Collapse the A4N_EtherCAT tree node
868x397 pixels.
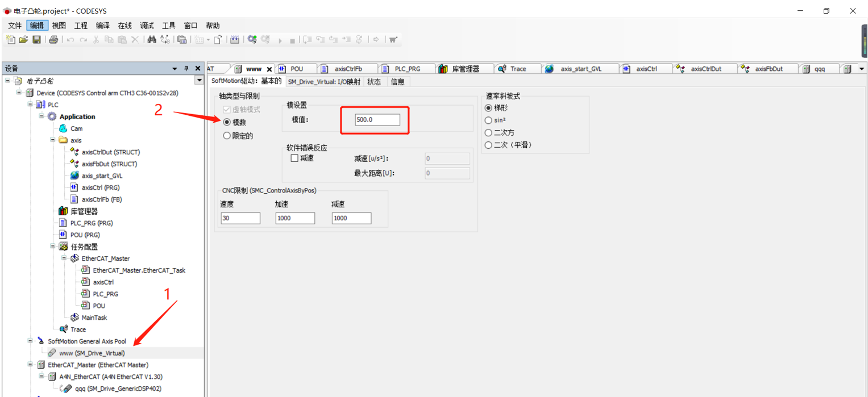[42, 377]
